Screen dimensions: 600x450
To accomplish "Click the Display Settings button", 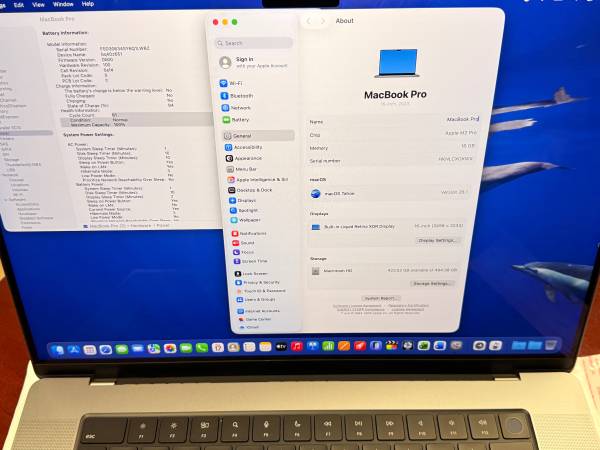I will click(x=438, y=240).
